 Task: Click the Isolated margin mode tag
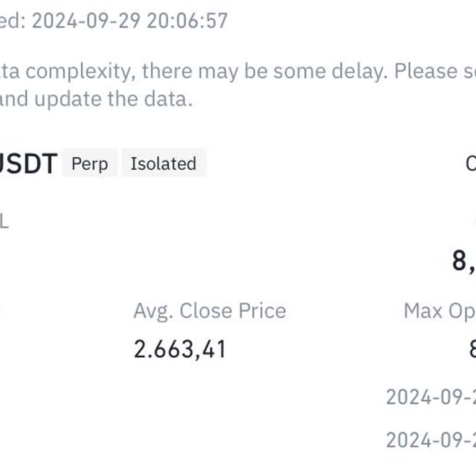click(x=163, y=164)
